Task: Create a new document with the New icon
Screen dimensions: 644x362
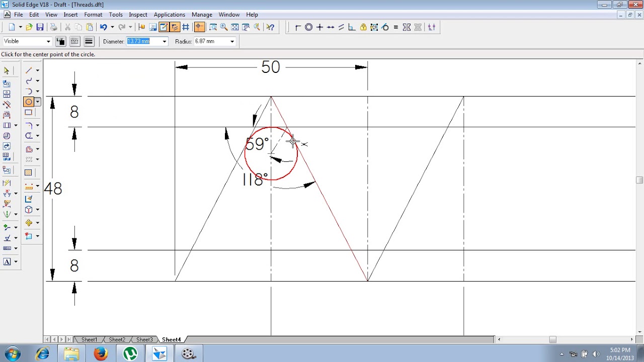Action: click(11, 27)
